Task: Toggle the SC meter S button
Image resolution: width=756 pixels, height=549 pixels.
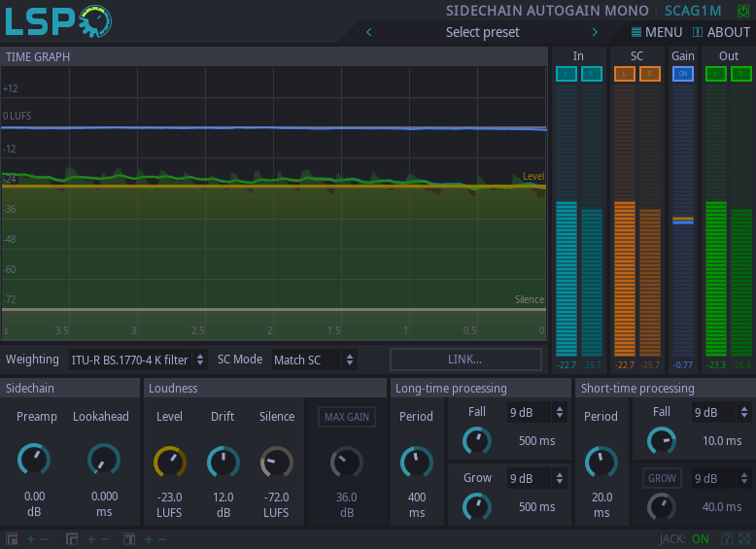Action: pyautogui.click(x=650, y=74)
